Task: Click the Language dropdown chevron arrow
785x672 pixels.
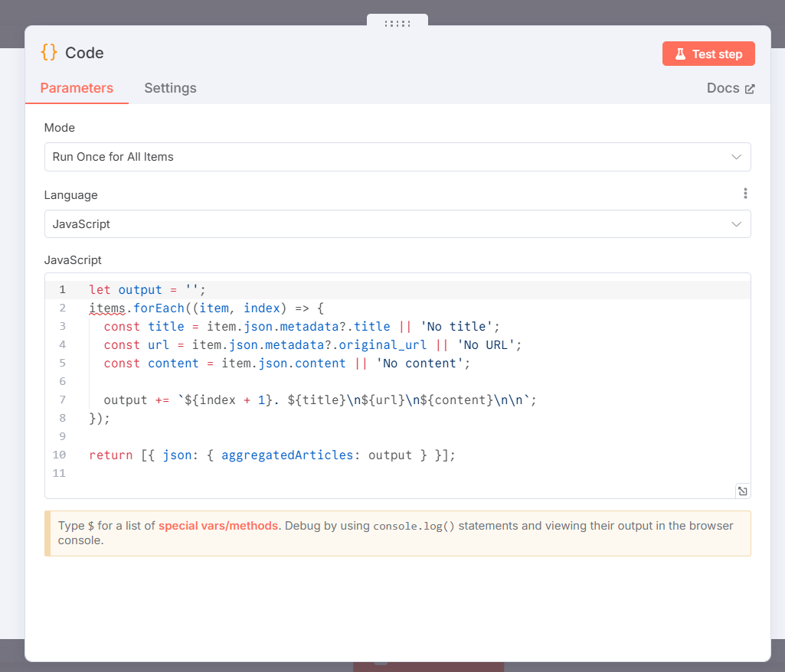Action: (736, 224)
